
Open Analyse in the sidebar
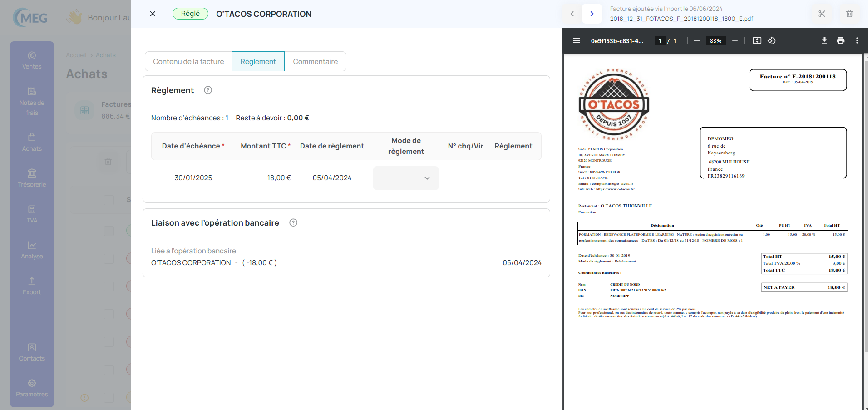pos(32,250)
